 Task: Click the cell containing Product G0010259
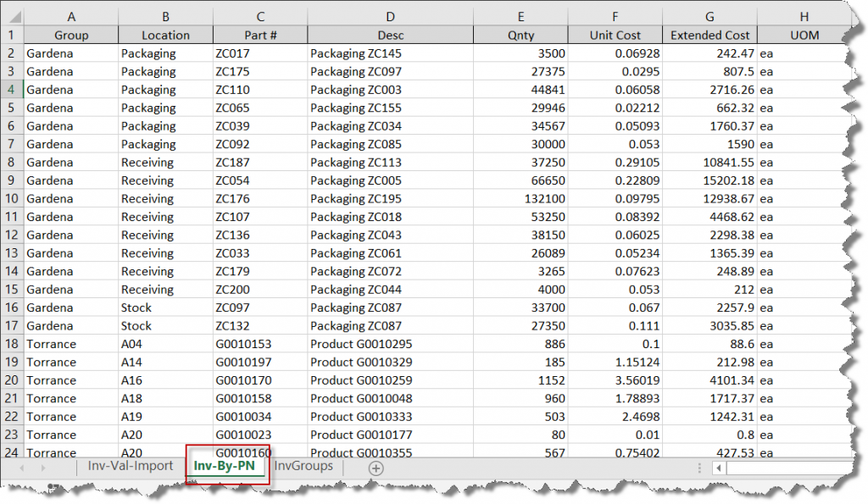[390, 380]
